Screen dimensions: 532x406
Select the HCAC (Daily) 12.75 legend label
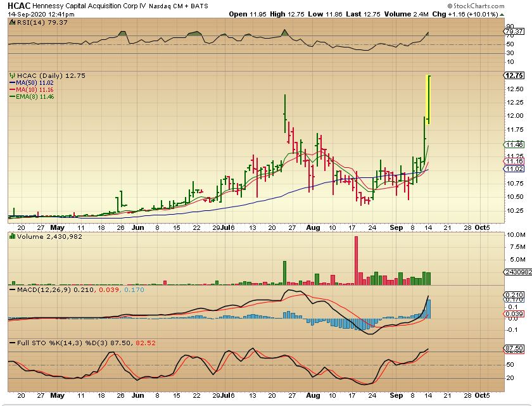pos(51,75)
